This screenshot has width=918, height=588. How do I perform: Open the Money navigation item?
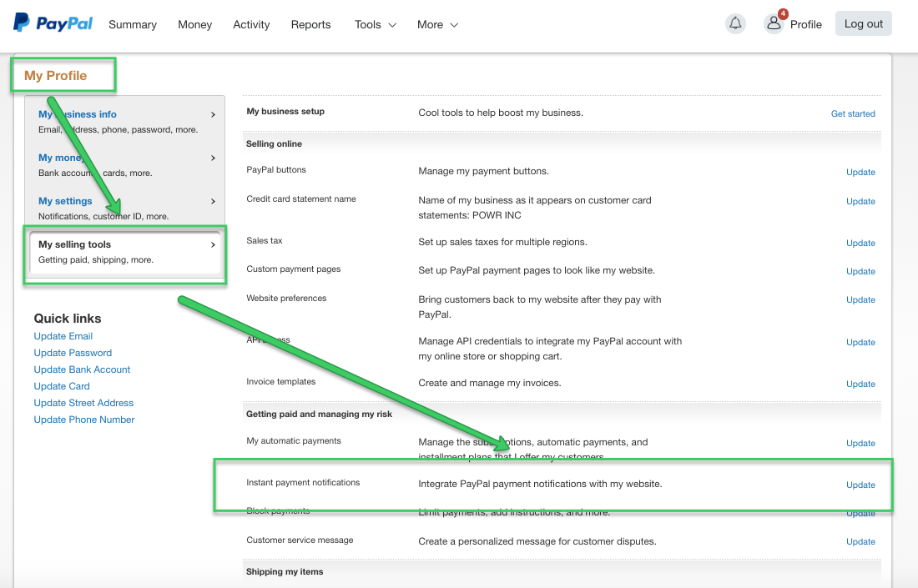(x=195, y=24)
